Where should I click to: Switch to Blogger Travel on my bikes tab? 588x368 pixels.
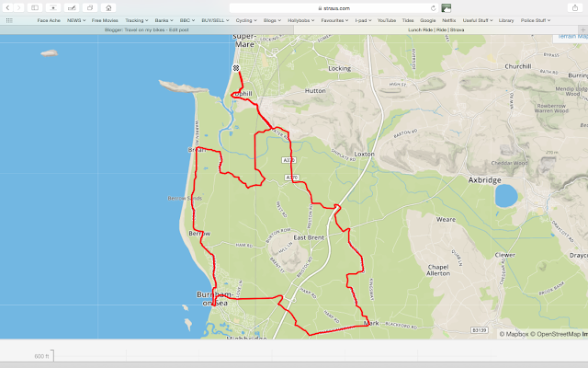147,30
